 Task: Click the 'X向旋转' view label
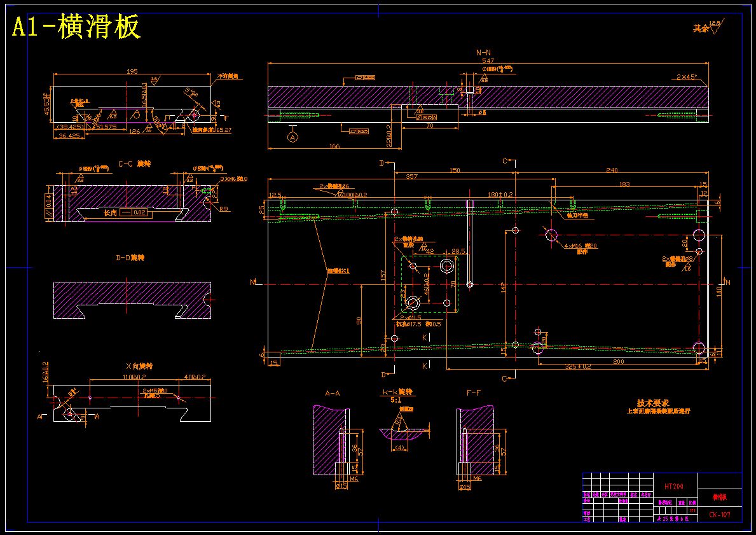[139, 366]
